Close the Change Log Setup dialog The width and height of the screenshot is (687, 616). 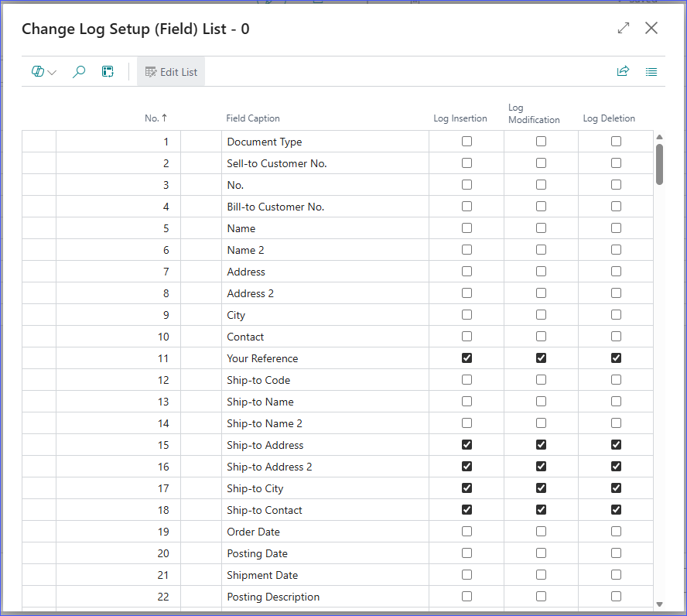pos(651,28)
